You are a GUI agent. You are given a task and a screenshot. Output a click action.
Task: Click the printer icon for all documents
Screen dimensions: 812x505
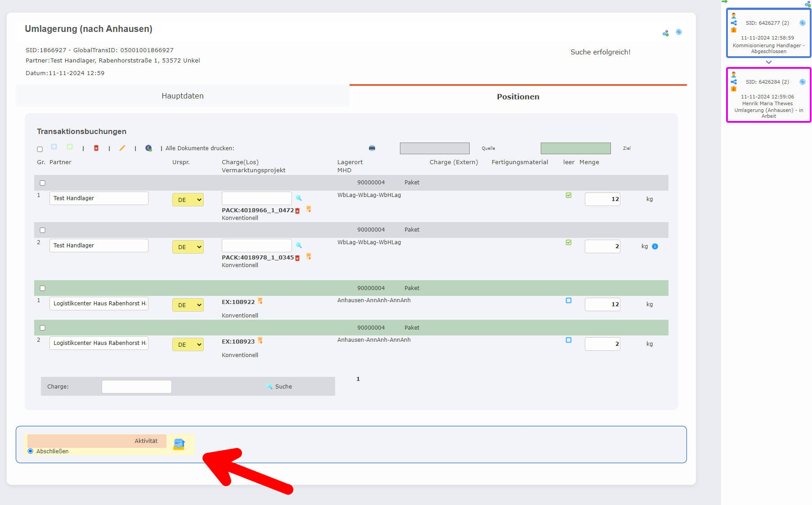click(372, 148)
